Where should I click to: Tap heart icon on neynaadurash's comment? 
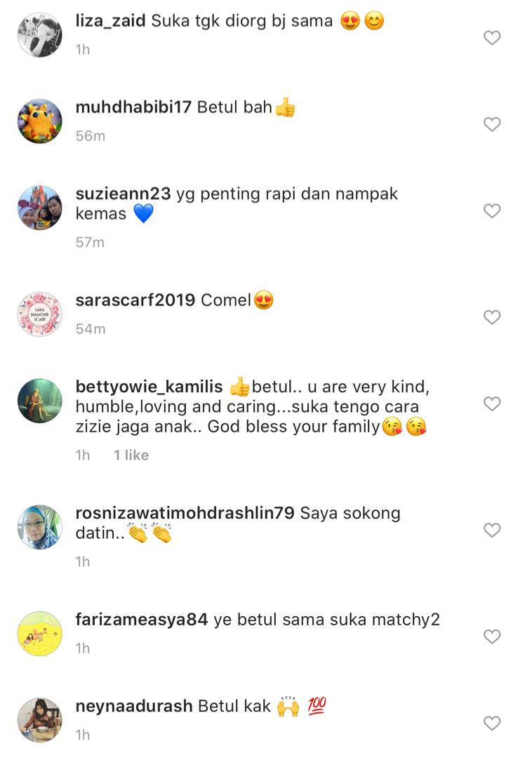coord(492,723)
